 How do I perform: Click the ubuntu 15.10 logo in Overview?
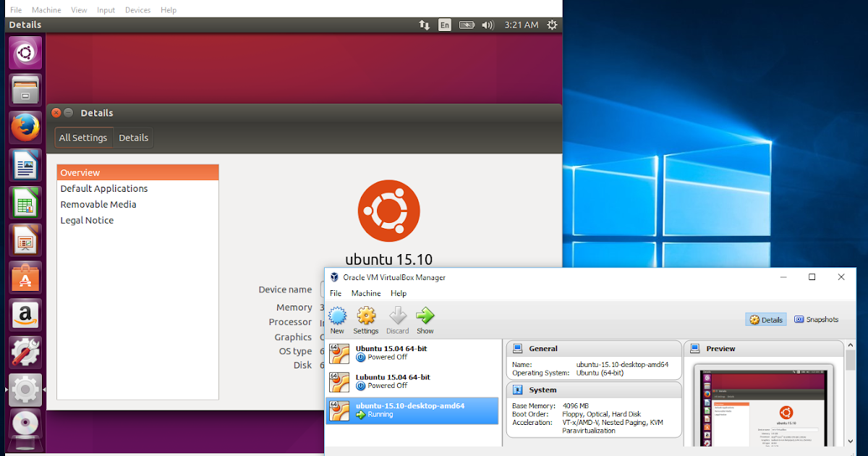point(389,211)
